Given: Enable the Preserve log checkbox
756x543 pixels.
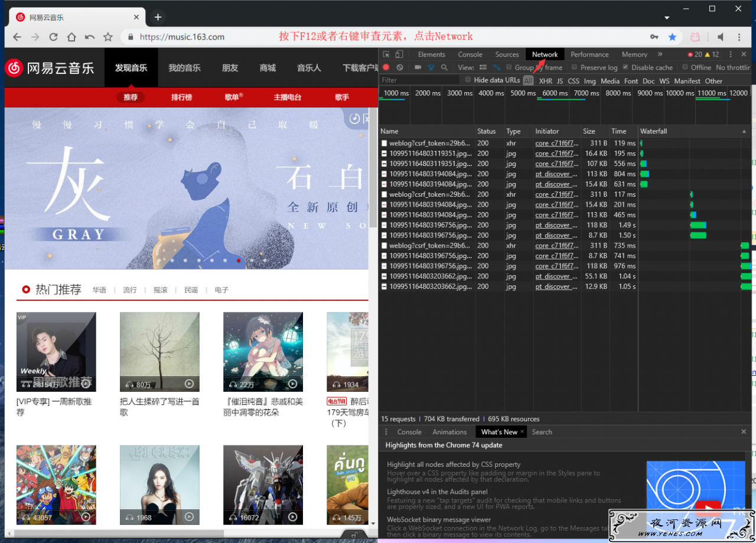Looking at the screenshot, I should 575,67.
